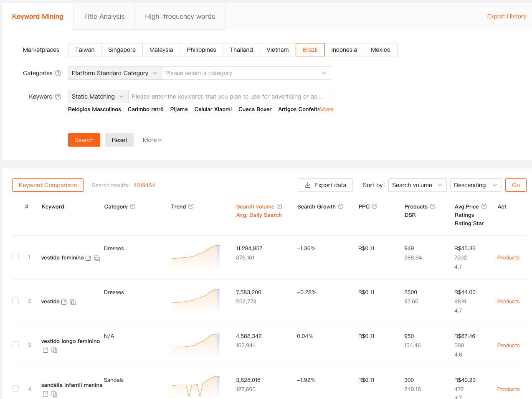
Task: Click help icon beside Search Growth header
Action: [341, 206]
